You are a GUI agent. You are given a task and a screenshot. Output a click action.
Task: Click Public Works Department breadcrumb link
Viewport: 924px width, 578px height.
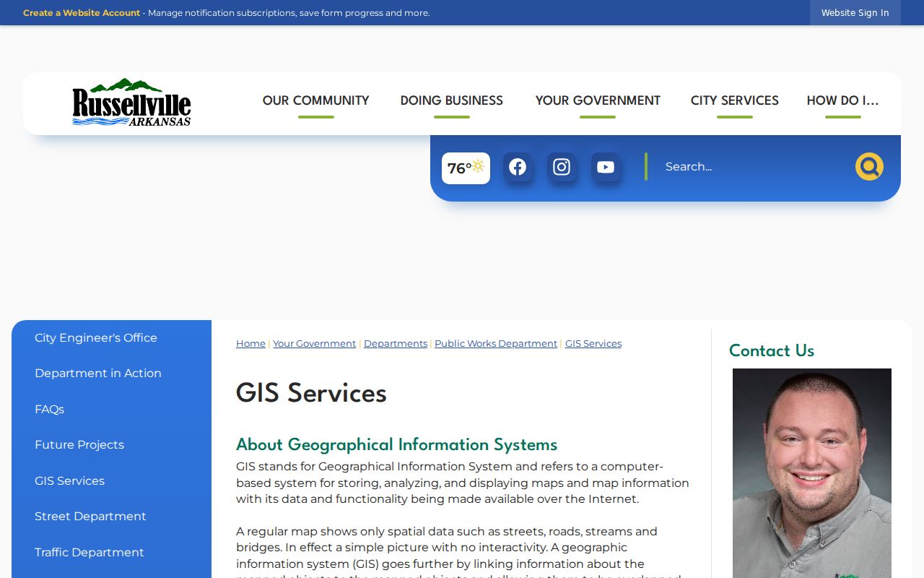point(496,344)
